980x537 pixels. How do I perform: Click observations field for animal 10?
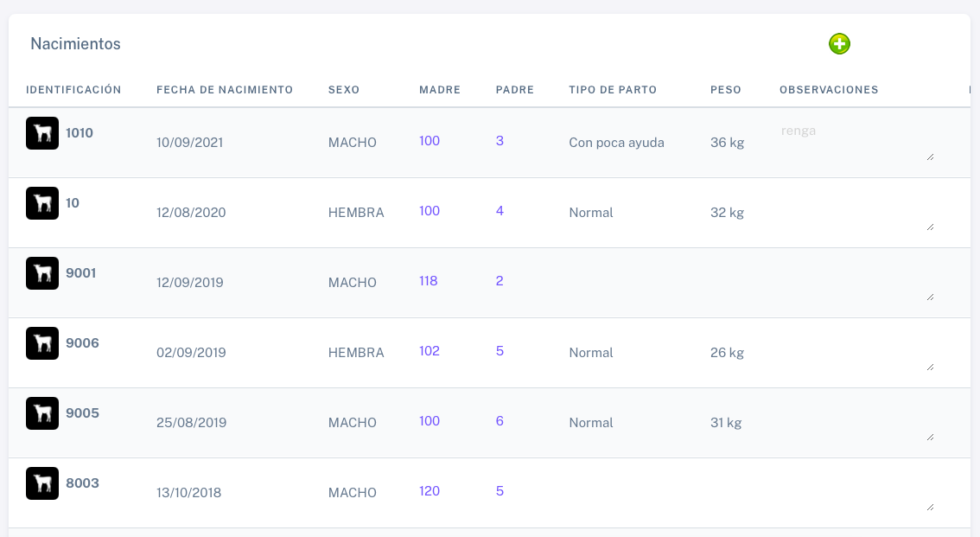click(857, 212)
